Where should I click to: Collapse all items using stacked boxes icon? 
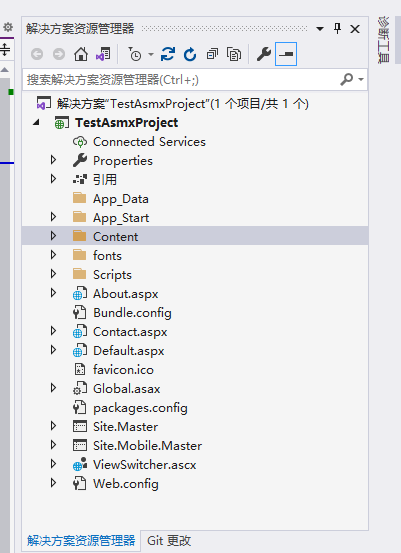pyautogui.click(x=212, y=54)
